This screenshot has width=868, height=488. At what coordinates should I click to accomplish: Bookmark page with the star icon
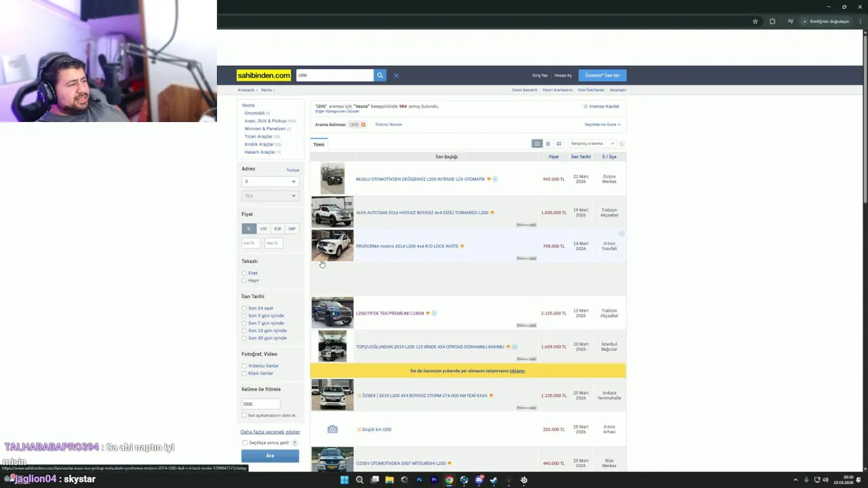coord(755,21)
